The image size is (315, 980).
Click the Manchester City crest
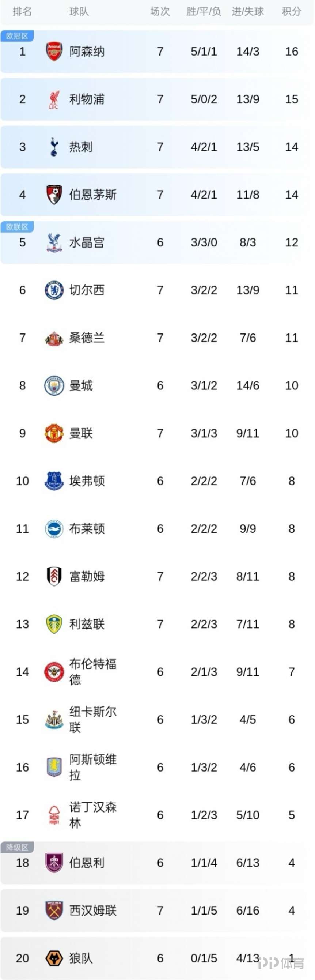(x=54, y=386)
